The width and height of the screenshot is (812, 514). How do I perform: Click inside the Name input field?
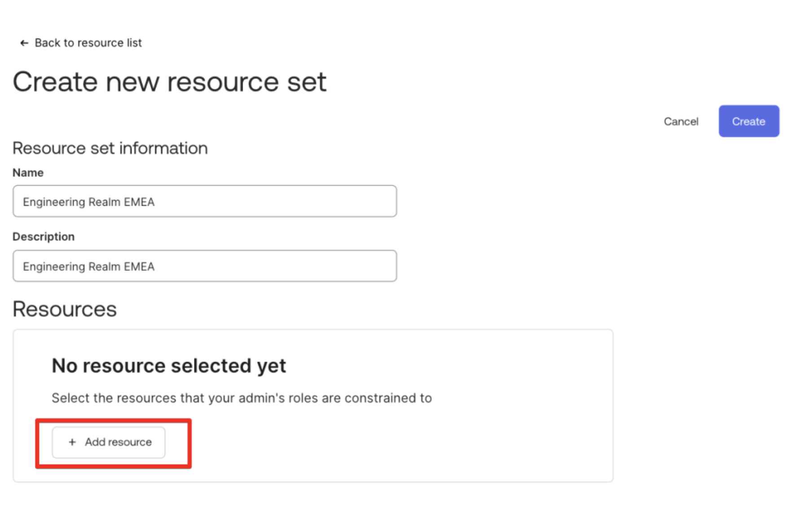click(x=204, y=201)
